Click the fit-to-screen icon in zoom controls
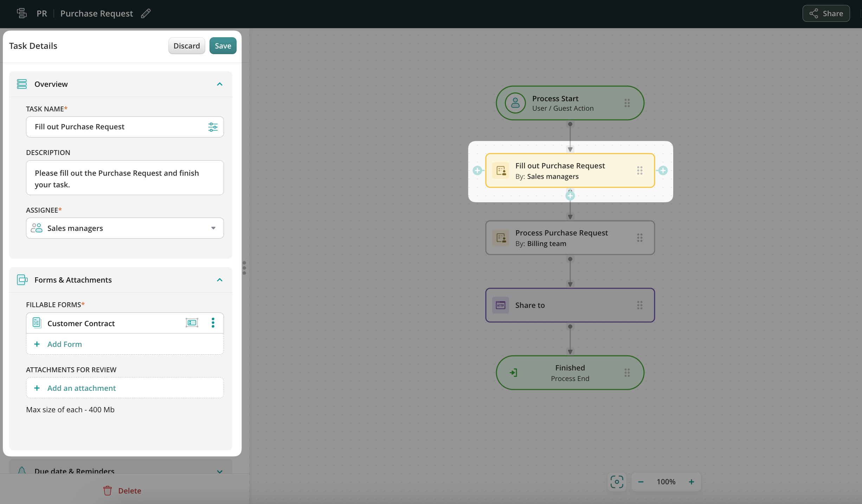The image size is (862, 504). tap(617, 482)
